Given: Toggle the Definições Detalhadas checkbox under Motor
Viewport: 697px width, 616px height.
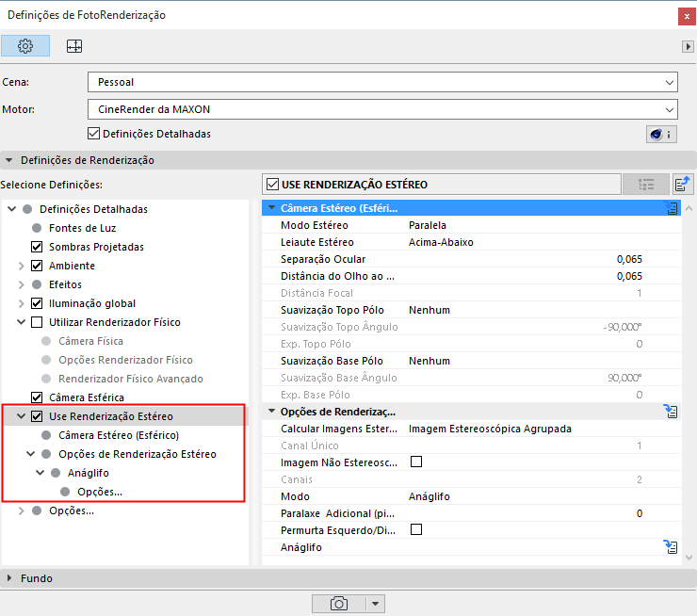Looking at the screenshot, I should tap(94, 134).
